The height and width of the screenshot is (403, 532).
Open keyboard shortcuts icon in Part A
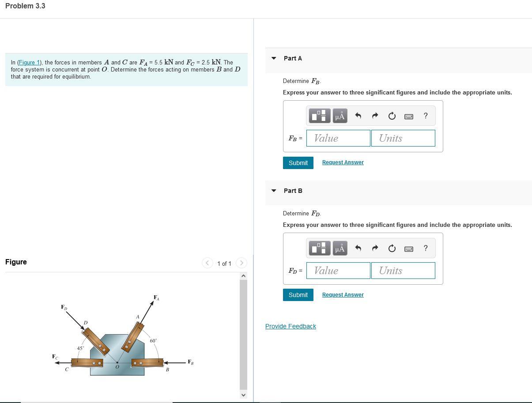coord(409,116)
